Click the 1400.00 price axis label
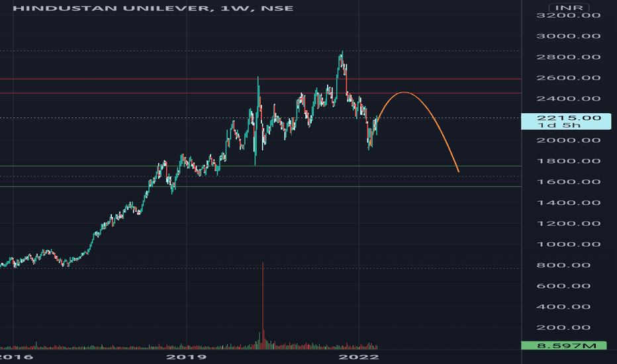The image size is (617, 364). click(x=569, y=203)
